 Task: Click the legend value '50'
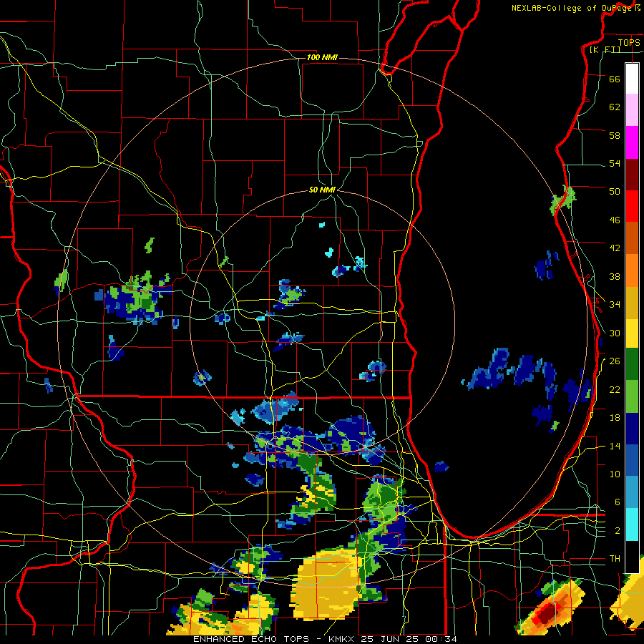(x=615, y=192)
